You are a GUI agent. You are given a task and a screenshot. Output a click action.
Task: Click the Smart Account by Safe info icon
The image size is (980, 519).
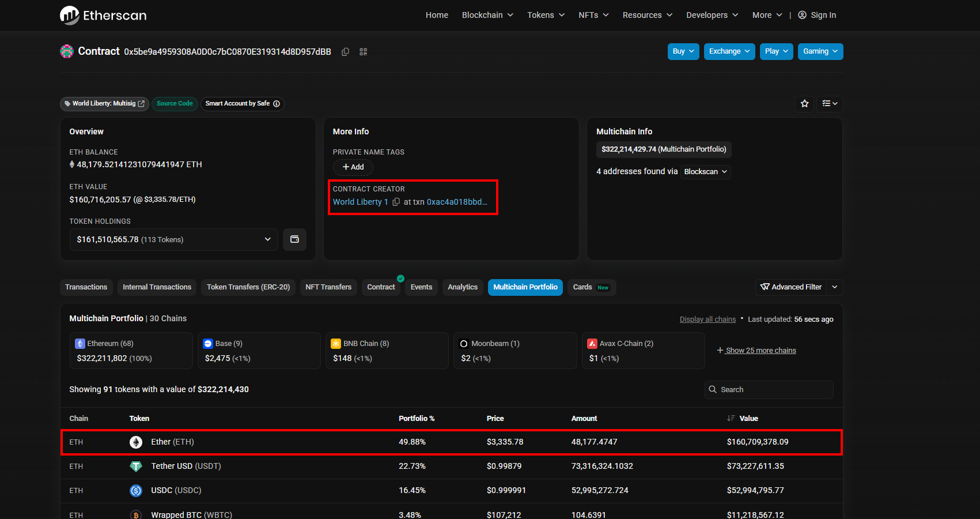[277, 104]
